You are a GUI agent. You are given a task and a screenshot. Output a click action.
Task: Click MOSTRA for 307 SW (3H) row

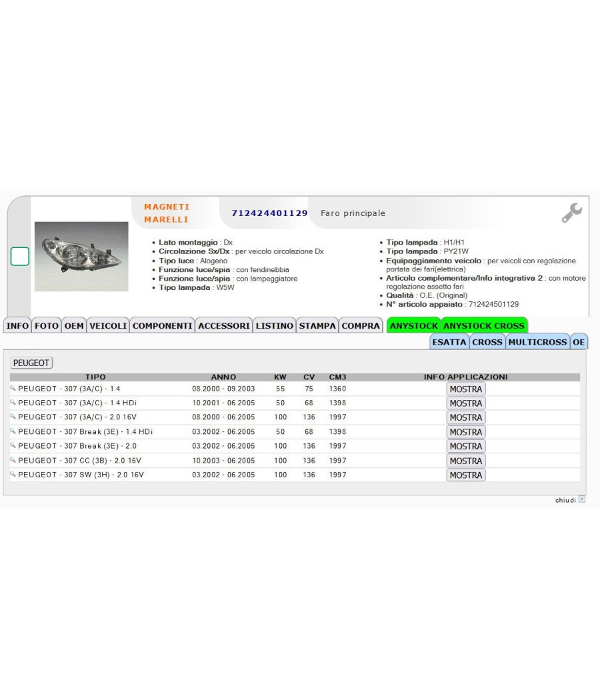pyautogui.click(x=466, y=475)
